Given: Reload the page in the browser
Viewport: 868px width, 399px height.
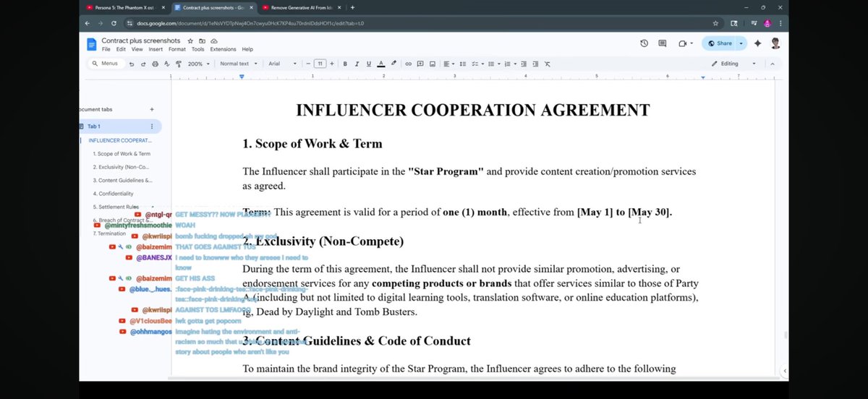Looking at the screenshot, I should (x=114, y=23).
